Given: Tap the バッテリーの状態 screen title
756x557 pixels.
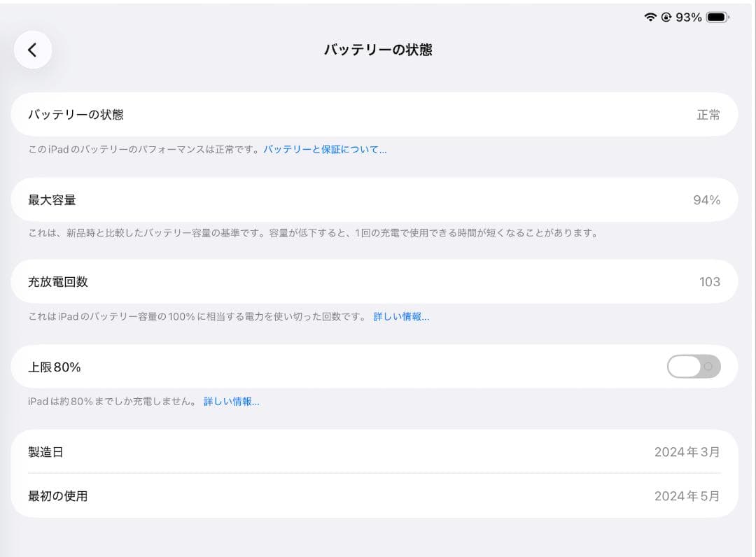Looking at the screenshot, I should pyautogui.click(x=377, y=49).
